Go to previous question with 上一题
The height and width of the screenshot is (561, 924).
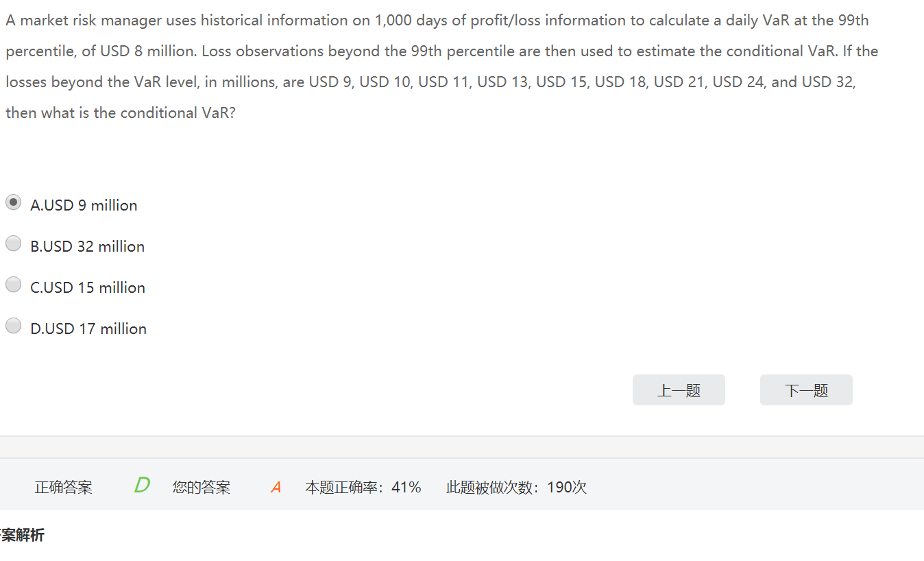pyautogui.click(x=678, y=390)
